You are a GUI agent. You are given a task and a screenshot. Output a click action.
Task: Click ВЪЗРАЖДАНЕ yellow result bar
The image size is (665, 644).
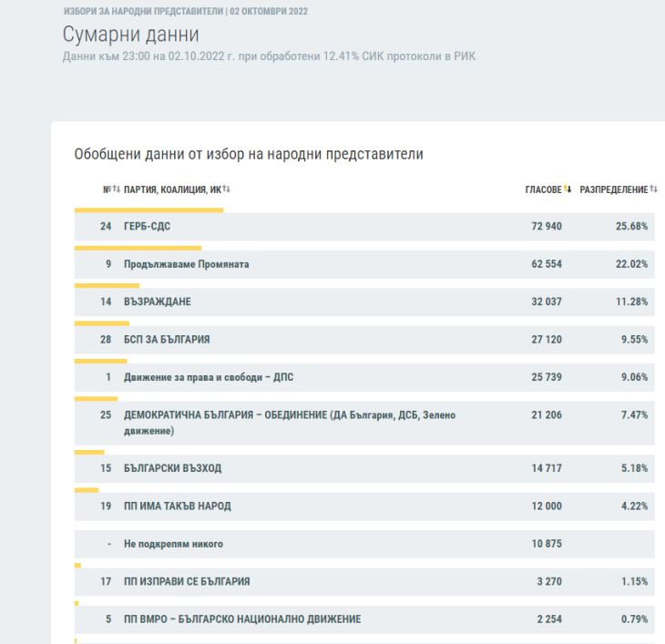(107, 286)
